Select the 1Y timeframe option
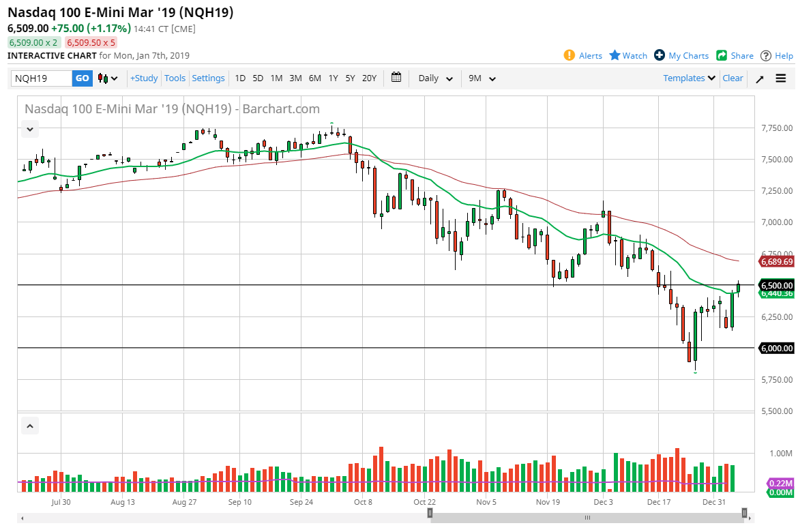The image size is (798, 532). click(333, 78)
